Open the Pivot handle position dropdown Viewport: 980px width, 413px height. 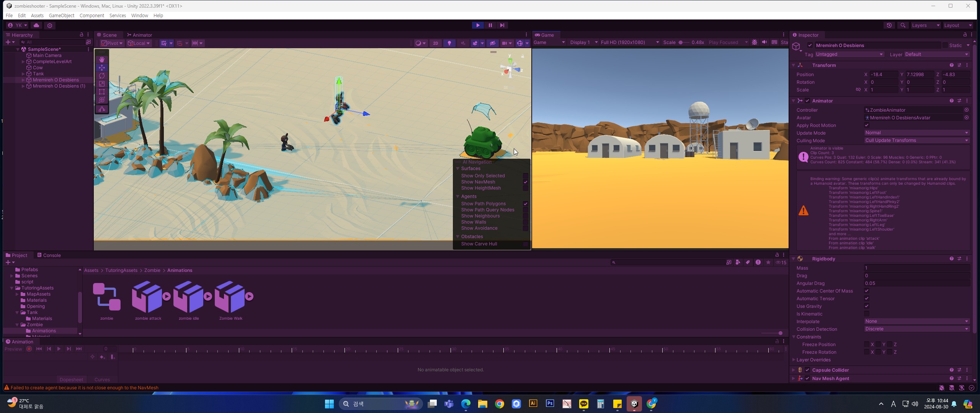112,43
